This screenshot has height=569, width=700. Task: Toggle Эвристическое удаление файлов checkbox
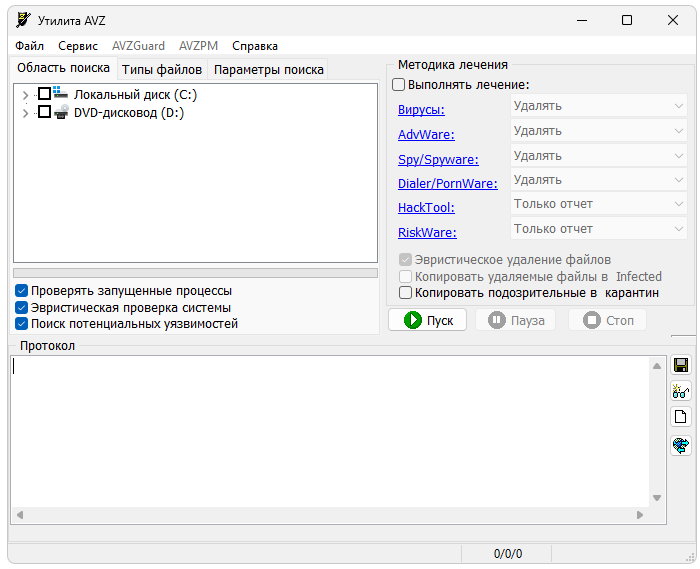click(x=405, y=260)
